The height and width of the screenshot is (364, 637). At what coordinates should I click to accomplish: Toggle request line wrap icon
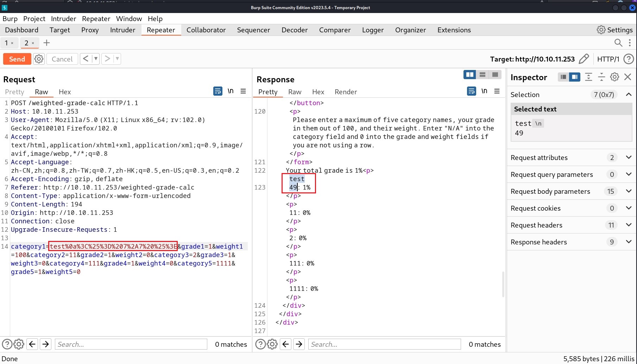218,91
